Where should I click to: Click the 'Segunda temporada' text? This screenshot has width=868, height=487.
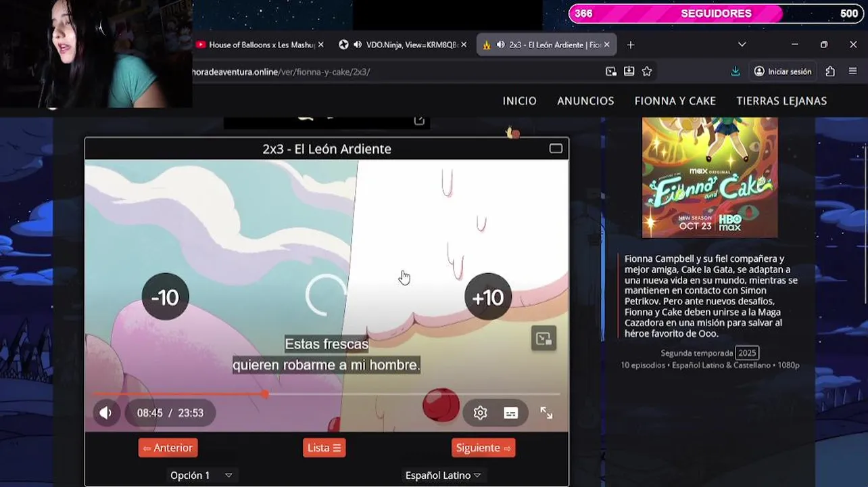pos(697,353)
